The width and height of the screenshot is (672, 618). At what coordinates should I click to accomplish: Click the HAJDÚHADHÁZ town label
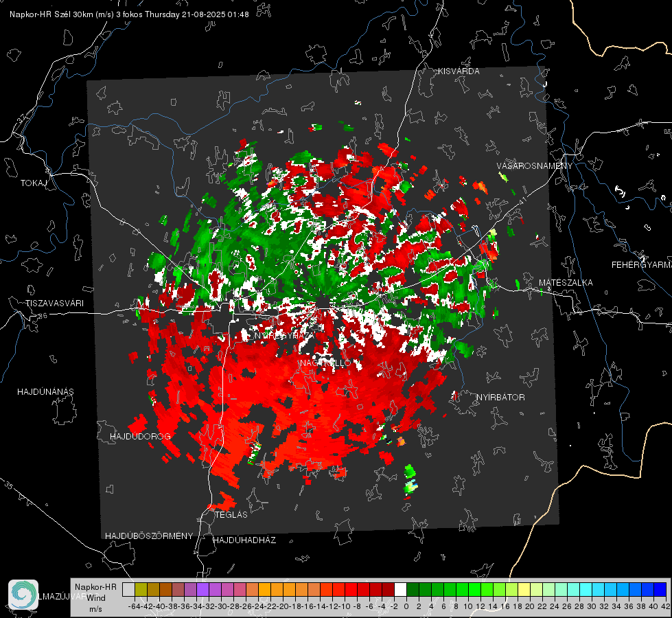(x=244, y=540)
